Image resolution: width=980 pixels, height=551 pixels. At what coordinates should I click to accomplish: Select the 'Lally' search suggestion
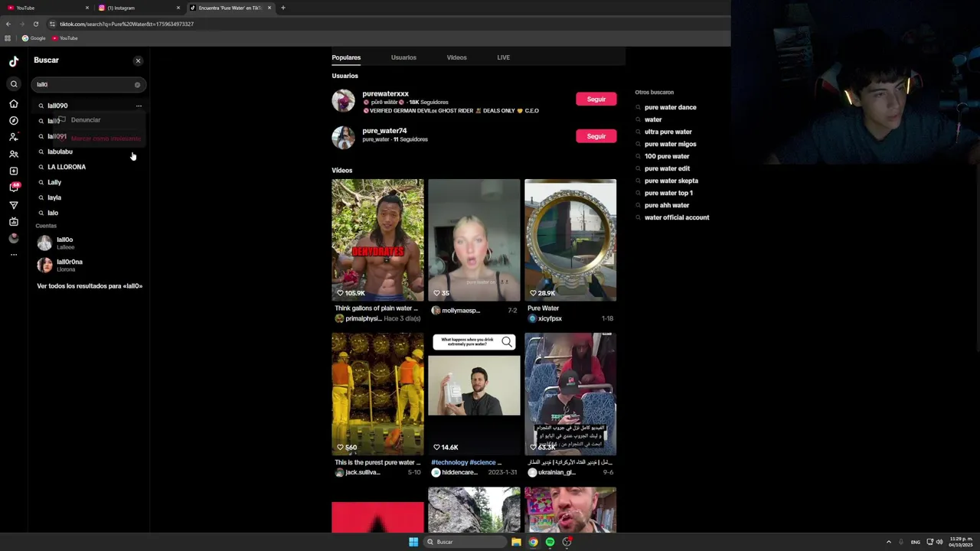click(x=90, y=182)
